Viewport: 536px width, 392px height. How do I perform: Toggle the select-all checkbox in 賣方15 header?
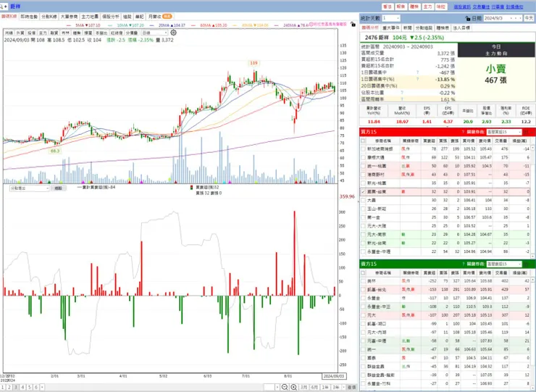(x=363, y=272)
